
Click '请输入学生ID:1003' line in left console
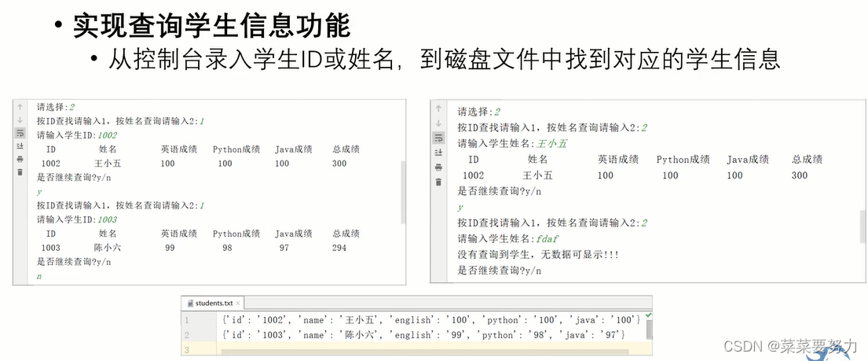tap(77, 219)
